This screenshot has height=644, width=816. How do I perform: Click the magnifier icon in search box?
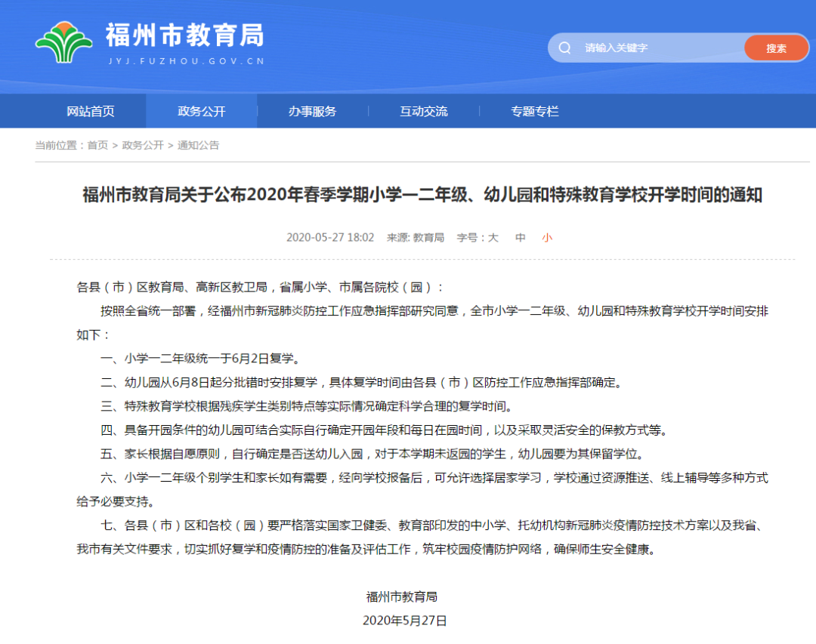(564, 48)
